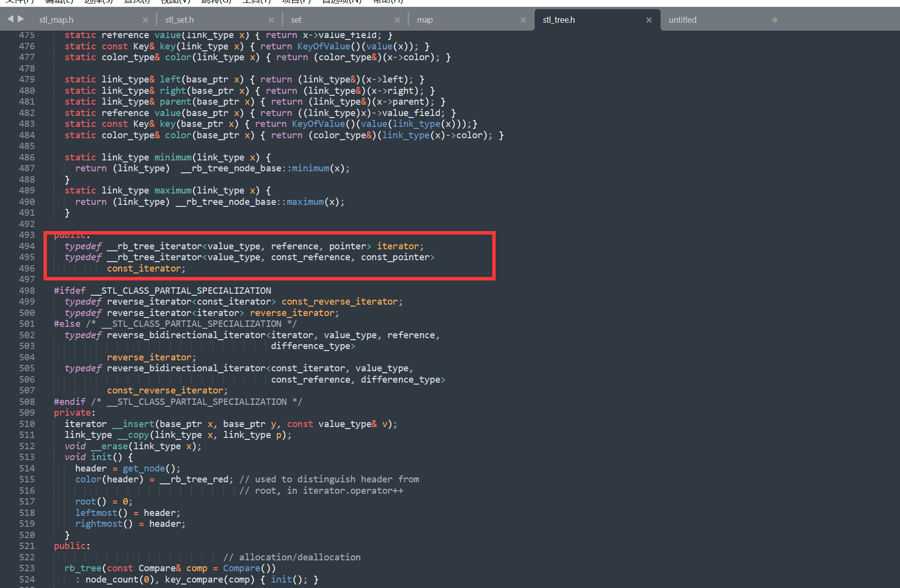The image size is (900, 588).
Task: Click the 'color' function name on line 477
Action: (178, 57)
